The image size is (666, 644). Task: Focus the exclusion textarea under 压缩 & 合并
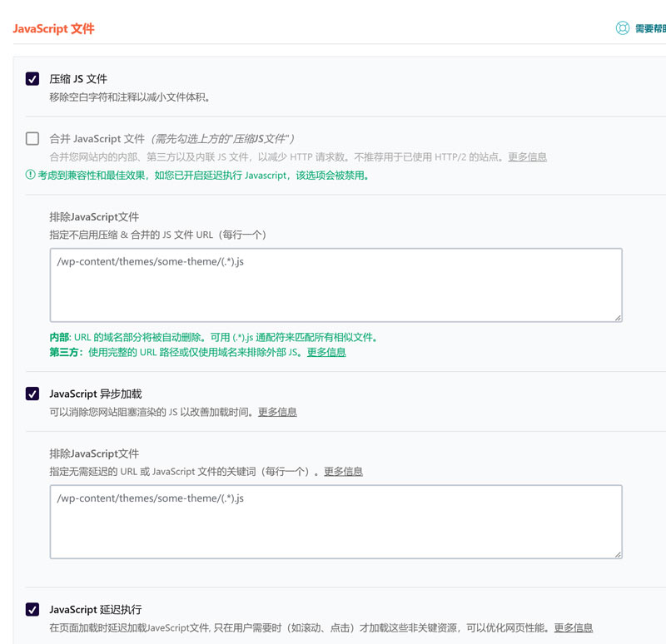(x=335, y=285)
